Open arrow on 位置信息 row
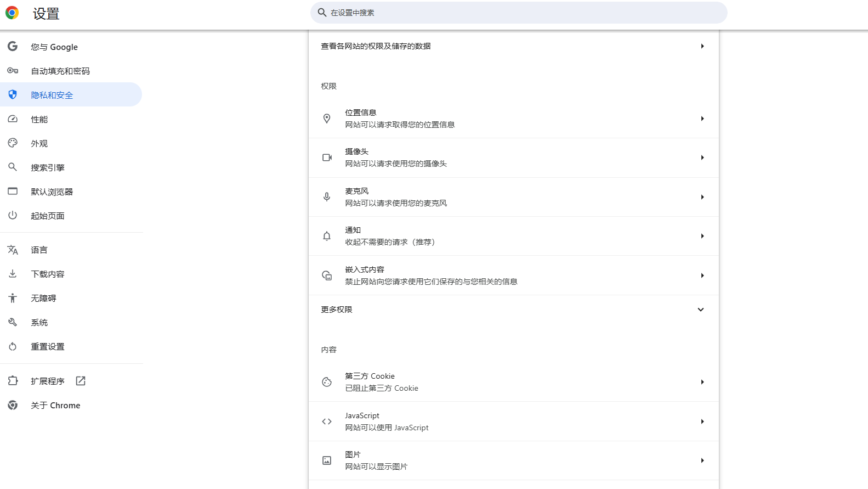This screenshot has height=489, width=868. tap(702, 119)
